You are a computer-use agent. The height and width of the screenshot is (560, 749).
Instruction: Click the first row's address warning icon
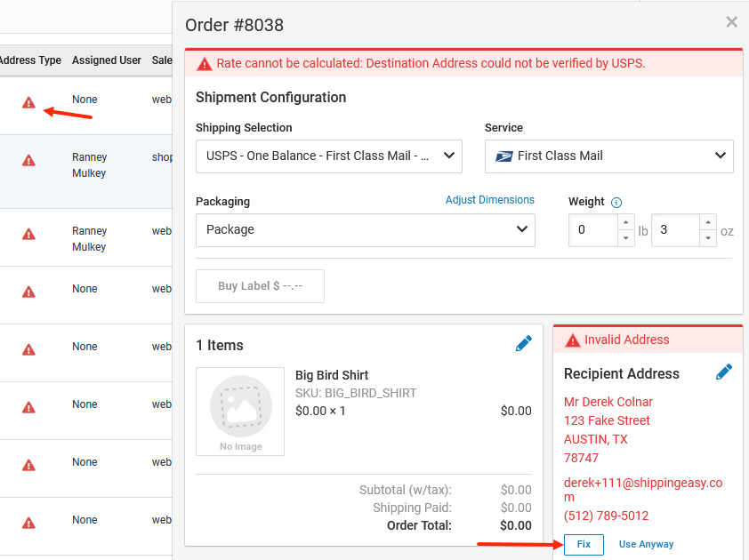coord(28,102)
